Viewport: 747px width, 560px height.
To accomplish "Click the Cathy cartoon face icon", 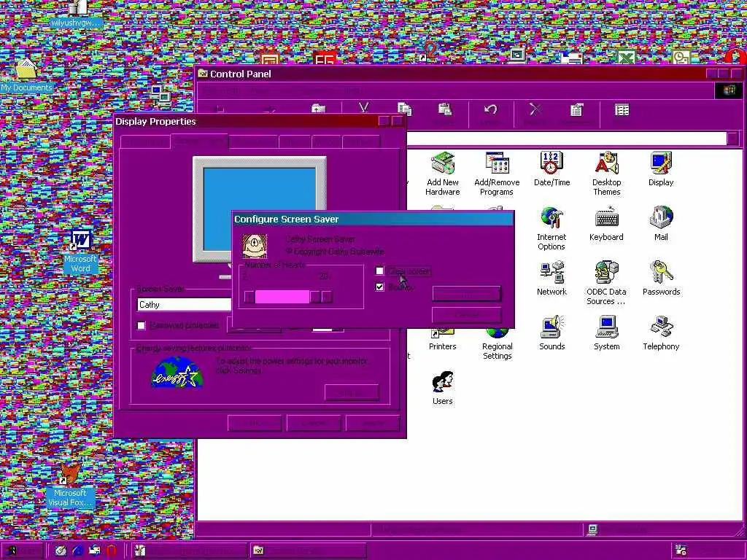I will (255, 246).
